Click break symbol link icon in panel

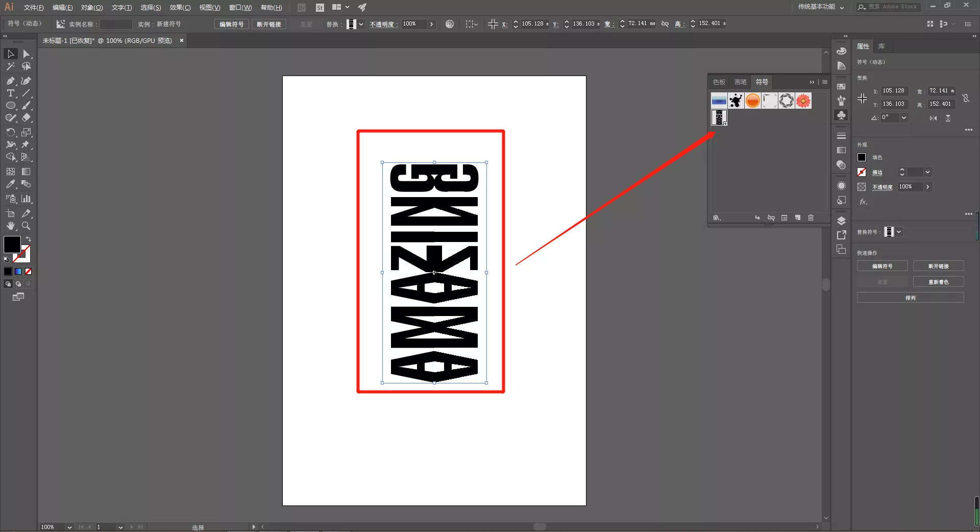coord(771,218)
